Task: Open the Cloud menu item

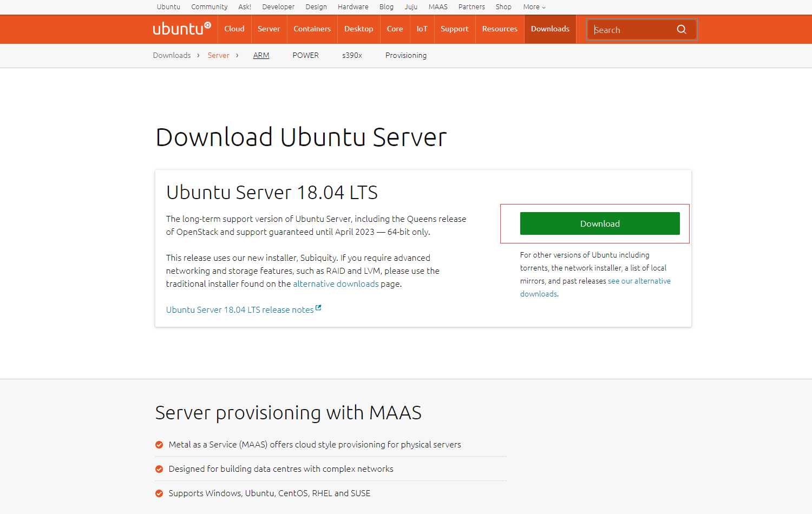Action: tap(234, 29)
